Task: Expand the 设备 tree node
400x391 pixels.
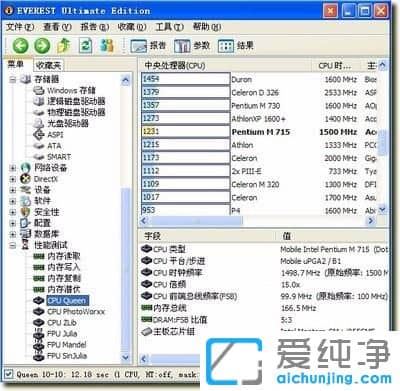Action: click(13, 190)
